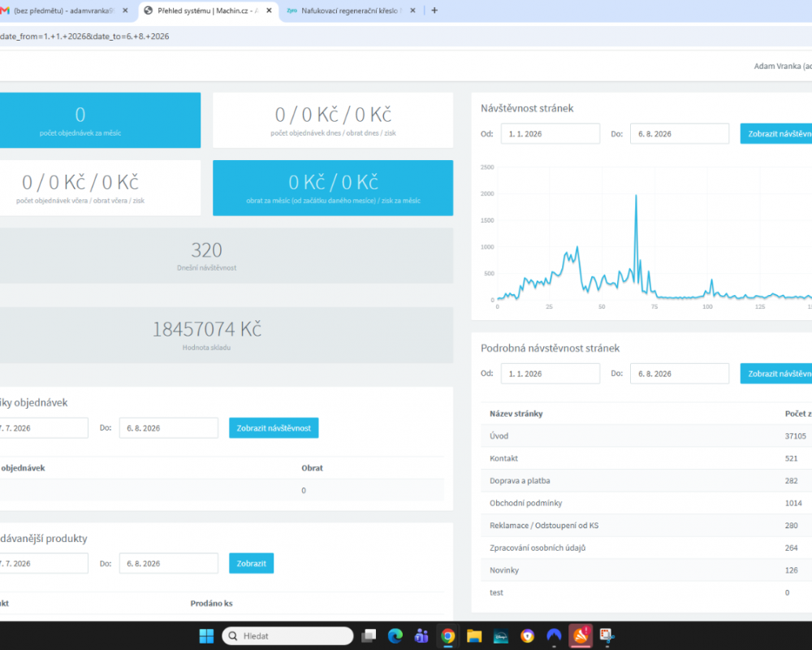Close the Přehled systému tab
Image resolution: width=812 pixels, height=650 pixels.
point(270,11)
